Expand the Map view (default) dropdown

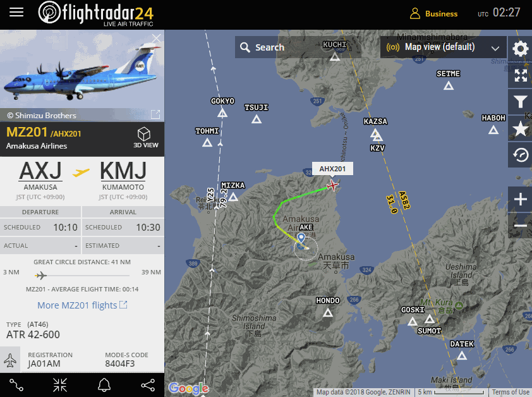pyautogui.click(x=444, y=47)
